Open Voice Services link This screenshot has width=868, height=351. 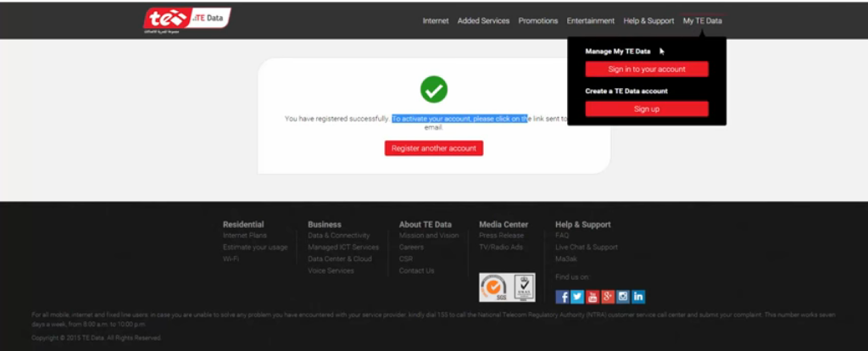pos(331,270)
